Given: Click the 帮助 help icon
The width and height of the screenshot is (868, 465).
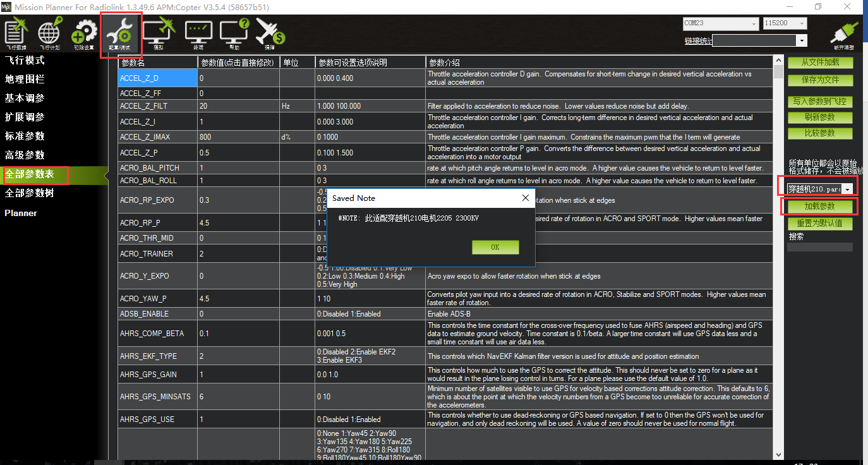Looking at the screenshot, I should [234, 33].
